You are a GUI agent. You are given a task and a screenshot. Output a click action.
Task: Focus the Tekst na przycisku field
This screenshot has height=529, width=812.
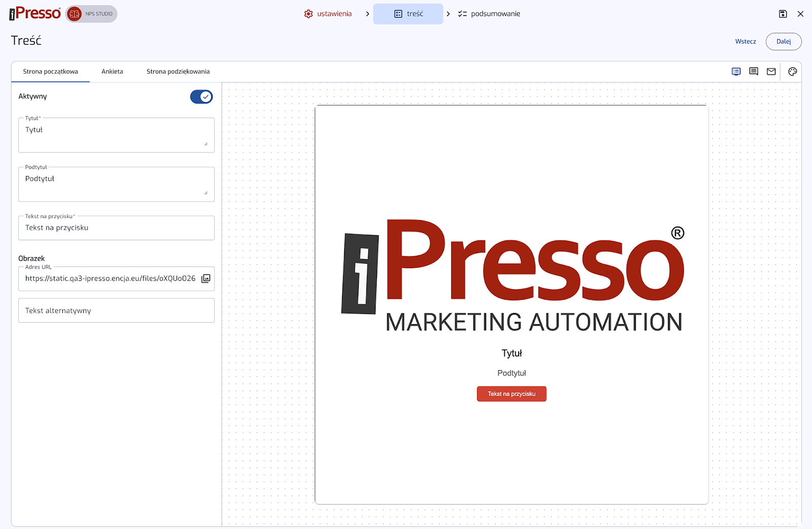click(x=116, y=228)
